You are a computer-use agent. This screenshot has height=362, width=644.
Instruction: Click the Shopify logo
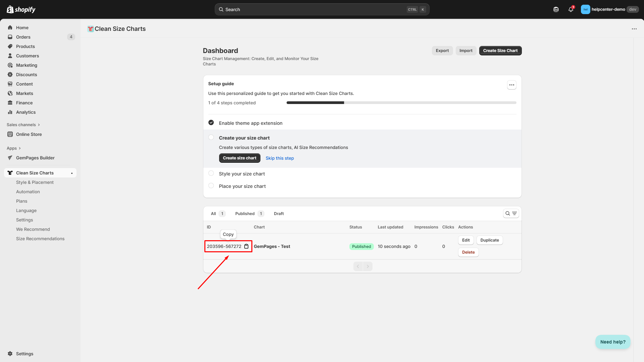21,9
